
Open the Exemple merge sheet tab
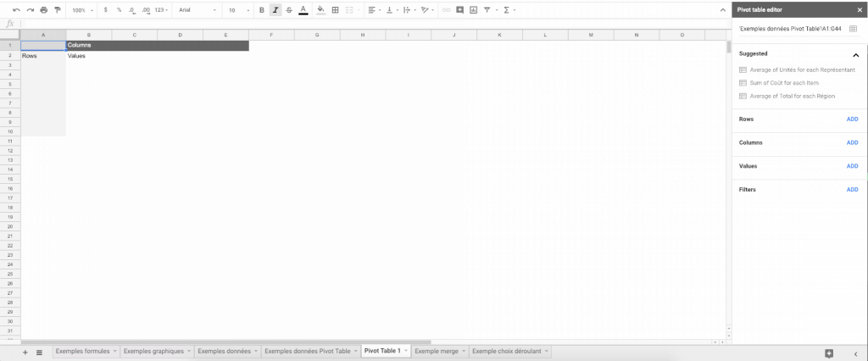[437, 351]
